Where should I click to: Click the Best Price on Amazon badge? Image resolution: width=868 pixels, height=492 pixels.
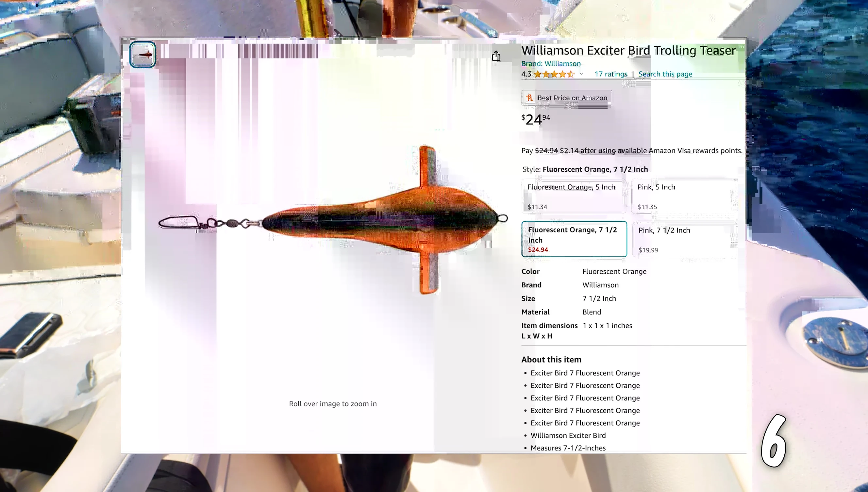click(x=566, y=98)
